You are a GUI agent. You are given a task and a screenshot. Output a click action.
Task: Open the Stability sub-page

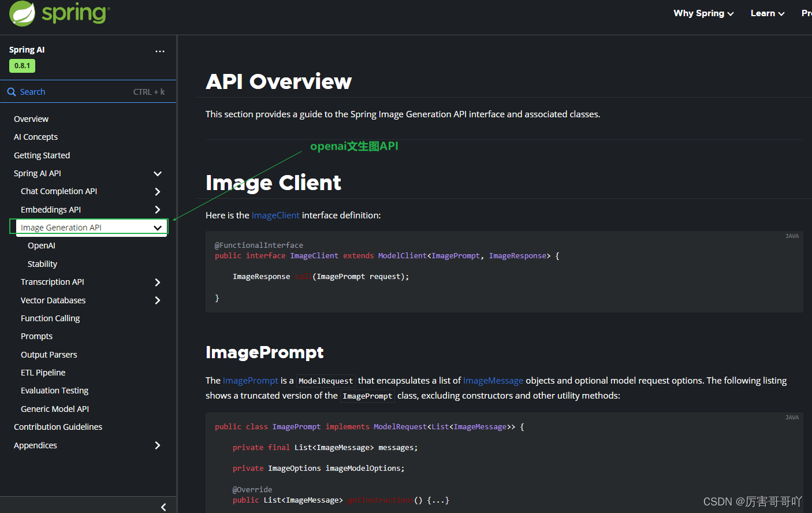point(42,264)
